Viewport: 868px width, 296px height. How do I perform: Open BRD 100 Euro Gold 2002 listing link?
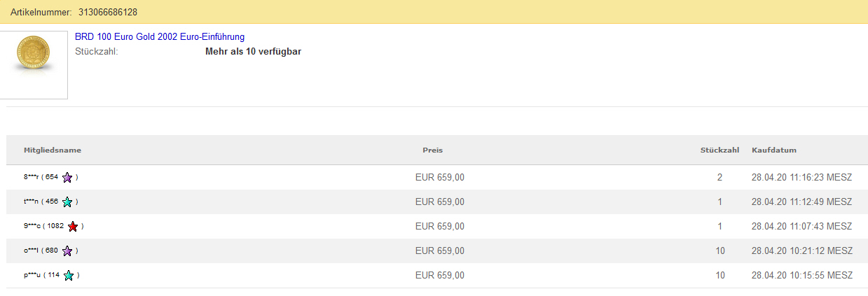pyautogui.click(x=160, y=36)
